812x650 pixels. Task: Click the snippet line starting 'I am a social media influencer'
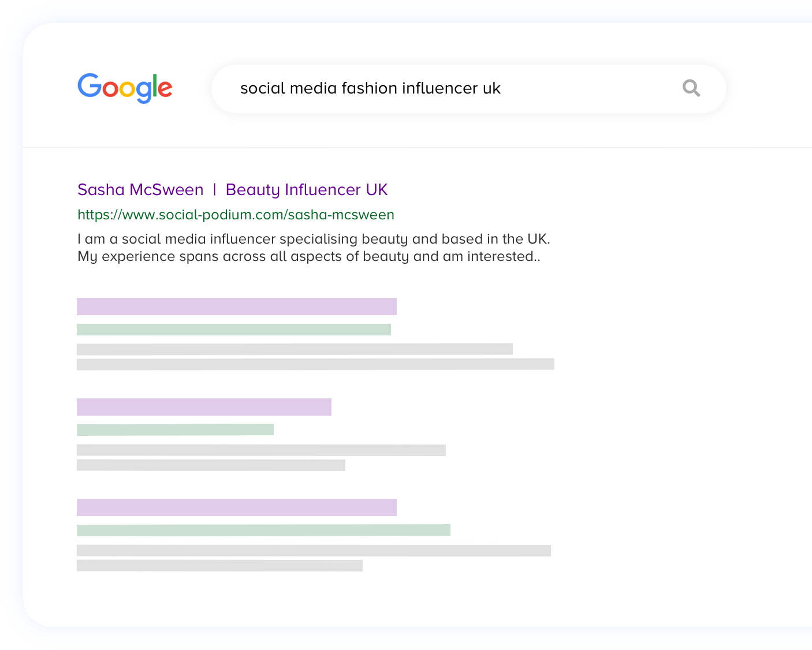pyautogui.click(x=314, y=239)
